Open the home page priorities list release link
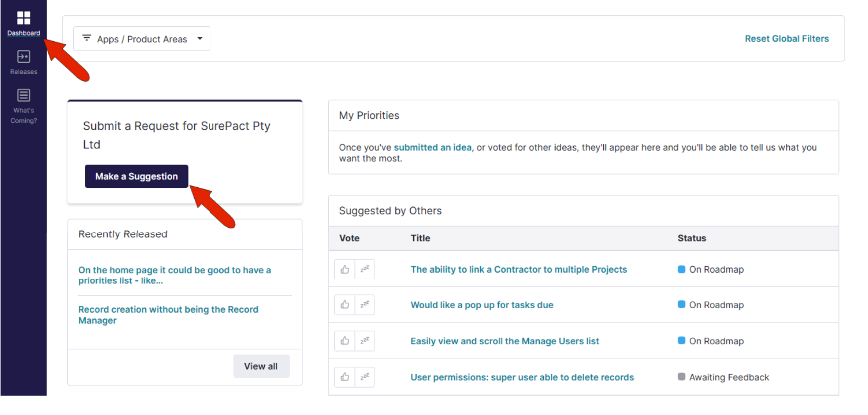868x415 pixels. (x=174, y=275)
